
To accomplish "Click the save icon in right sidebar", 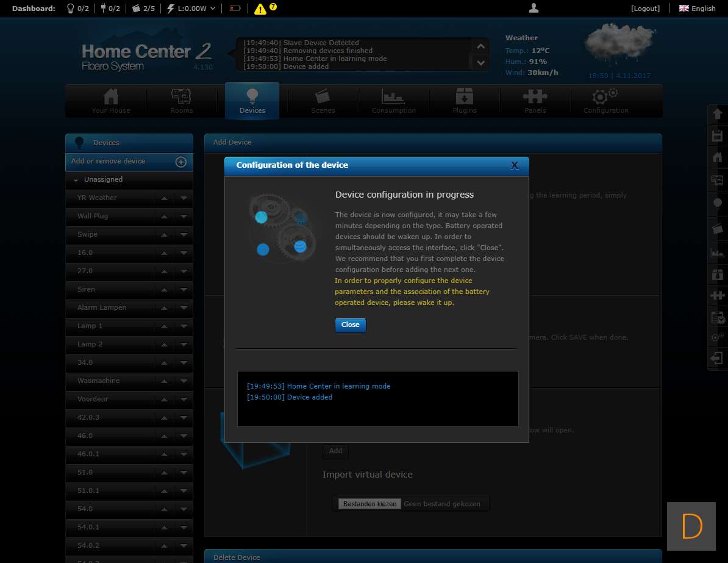I will coord(718,135).
